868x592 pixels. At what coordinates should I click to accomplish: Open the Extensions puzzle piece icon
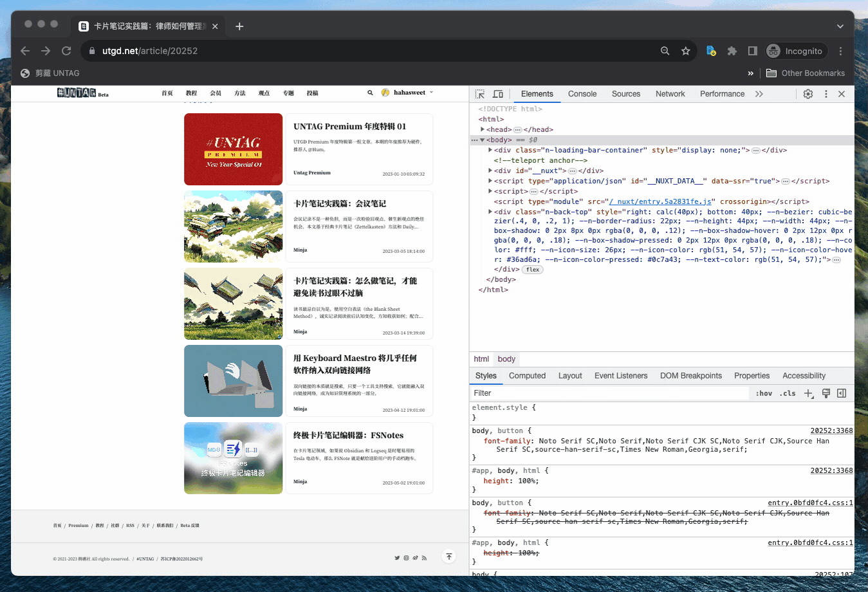[x=732, y=51]
